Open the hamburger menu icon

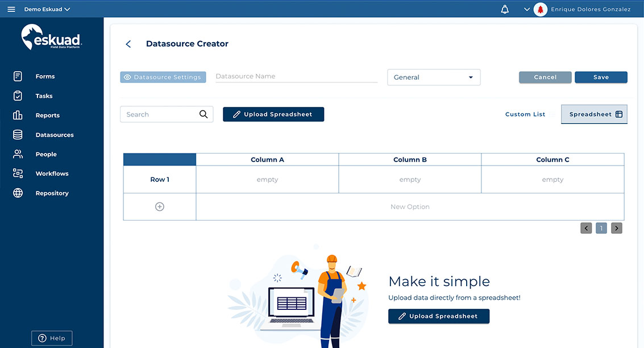tap(11, 9)
